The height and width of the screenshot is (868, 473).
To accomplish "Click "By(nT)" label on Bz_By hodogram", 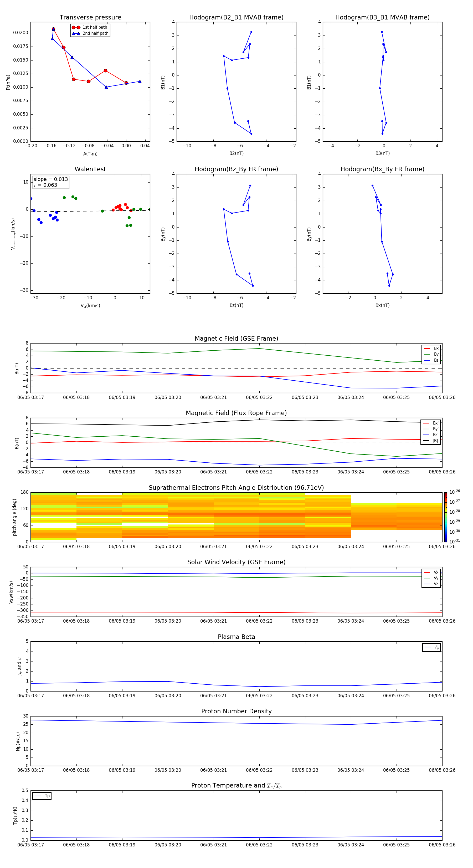I will [163, 234].
